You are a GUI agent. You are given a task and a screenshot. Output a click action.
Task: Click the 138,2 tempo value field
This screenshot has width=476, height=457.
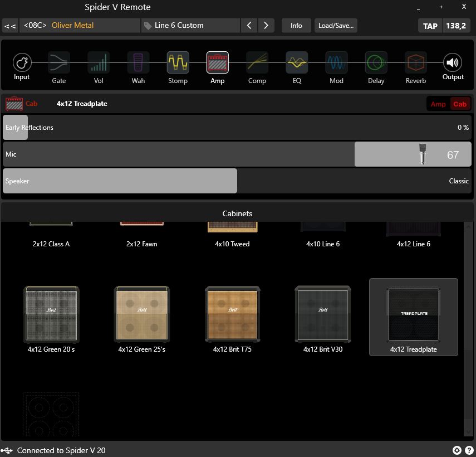(x=457, y=26)
